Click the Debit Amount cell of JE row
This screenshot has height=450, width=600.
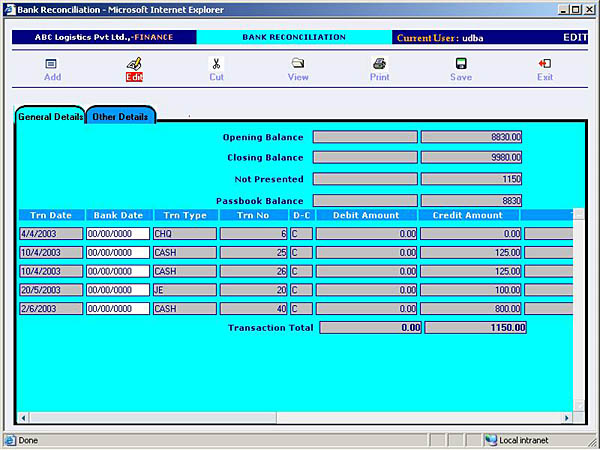tap(366, 290)
